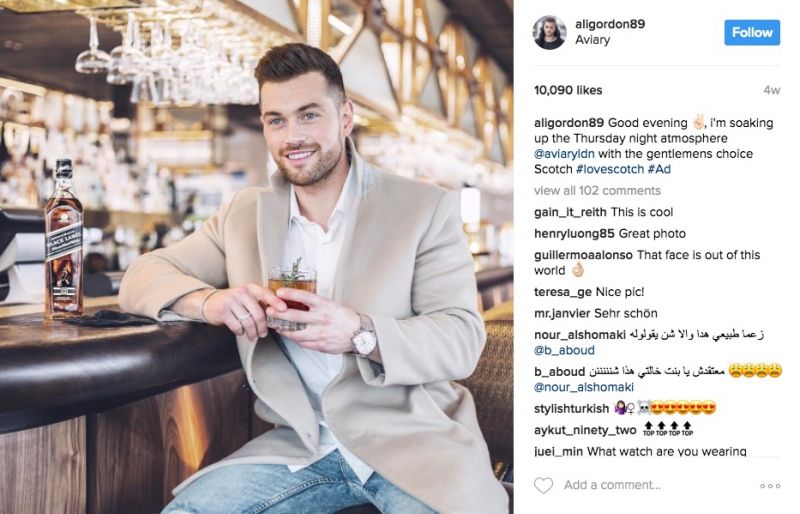Expand view all 102 comments
Screen dimensions: 800x514
click(597, 190)
